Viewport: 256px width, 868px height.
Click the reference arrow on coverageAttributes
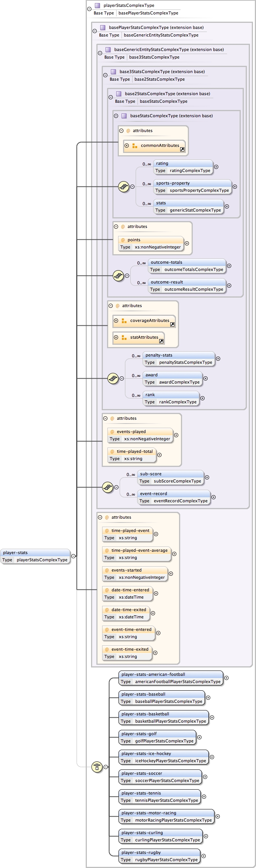tap(172, 325)
